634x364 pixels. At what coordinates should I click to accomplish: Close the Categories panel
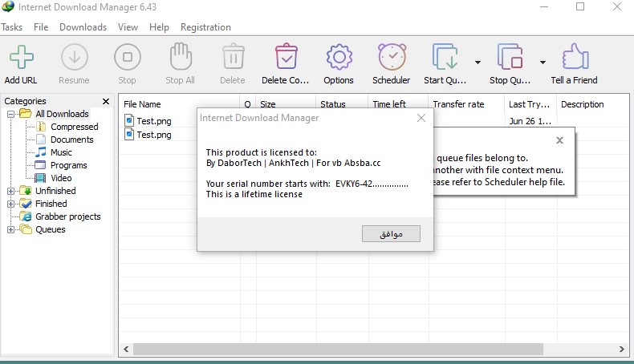[x=106, y=101]
